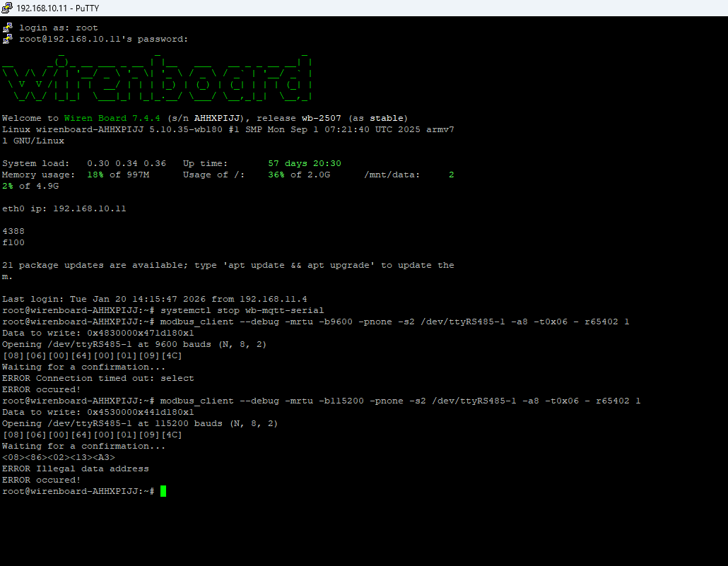
Task: Click the PuTTY icon in the title bar
Action: 8,8
